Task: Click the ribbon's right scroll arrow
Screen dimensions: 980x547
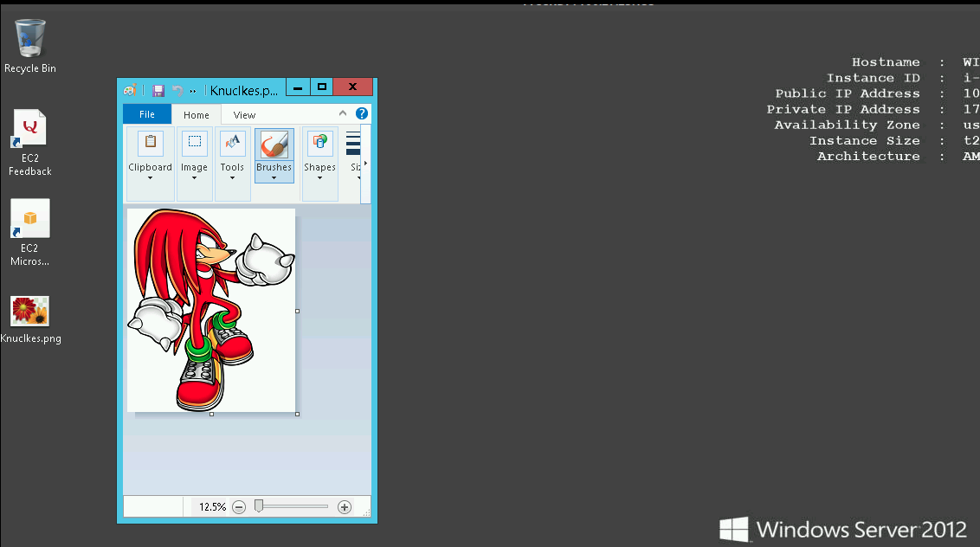Action: pos(365,164)
